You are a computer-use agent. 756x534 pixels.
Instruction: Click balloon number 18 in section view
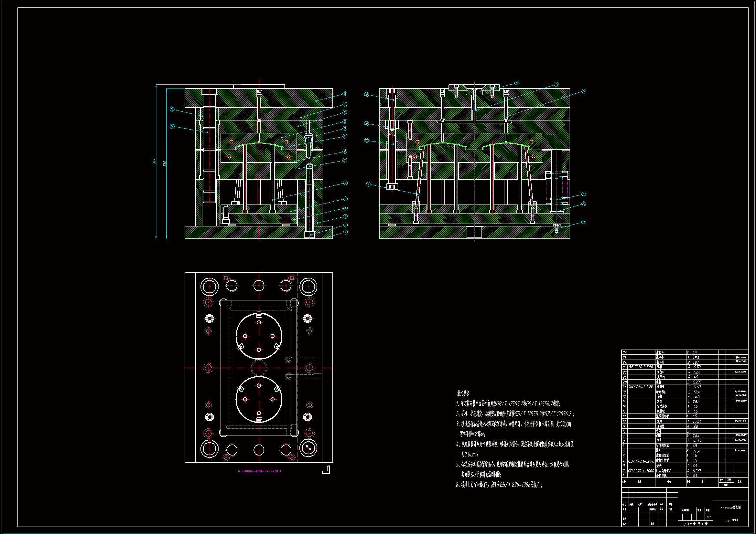[366, 95]
